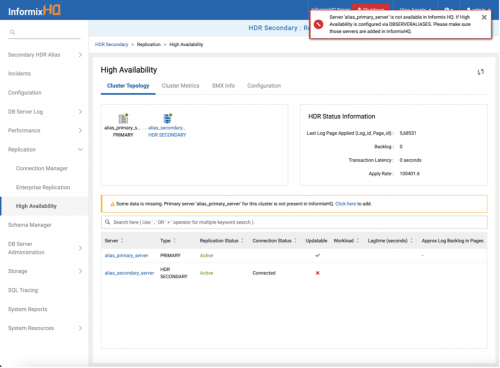Focus the table keyword search field

coord(294,222)
